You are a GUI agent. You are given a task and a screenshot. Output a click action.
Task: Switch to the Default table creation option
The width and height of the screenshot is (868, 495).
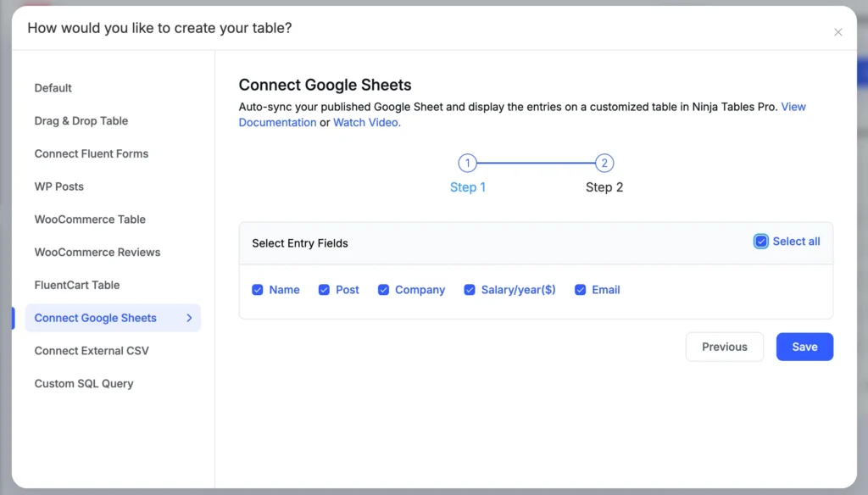tap(53, 87)
